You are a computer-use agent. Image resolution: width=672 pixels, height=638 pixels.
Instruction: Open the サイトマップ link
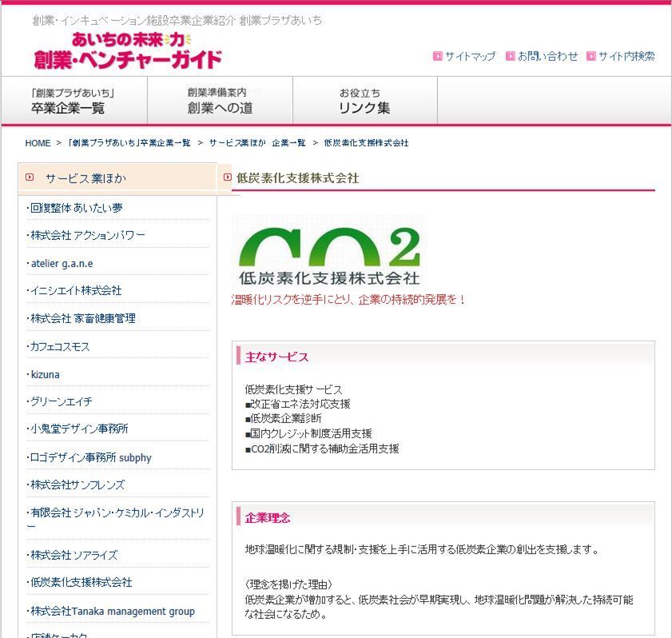pyautogui.click(x=470, y=56)
